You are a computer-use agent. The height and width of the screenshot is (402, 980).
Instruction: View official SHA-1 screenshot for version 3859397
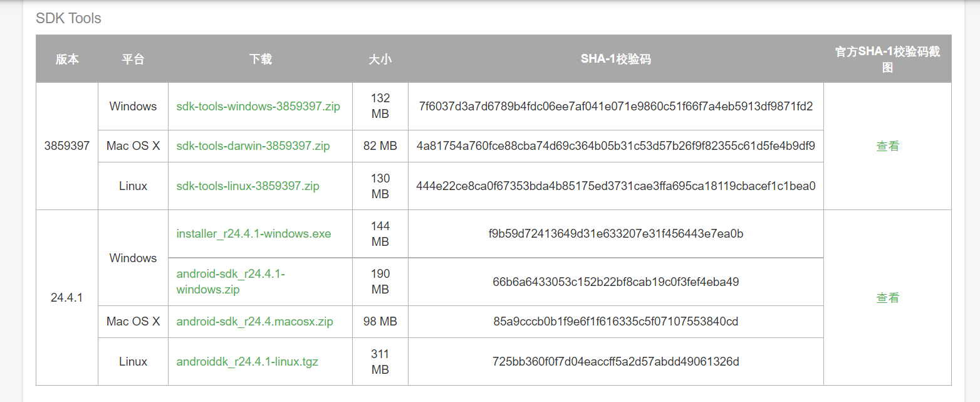click(x=888, y=145)
